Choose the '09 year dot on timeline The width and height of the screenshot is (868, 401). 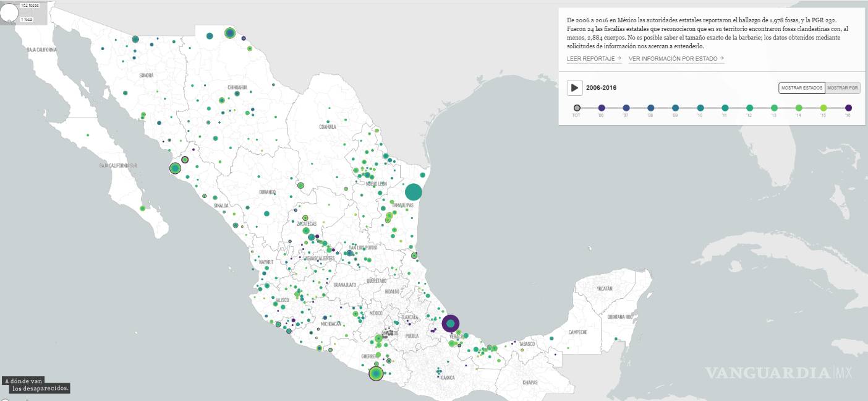675,108
